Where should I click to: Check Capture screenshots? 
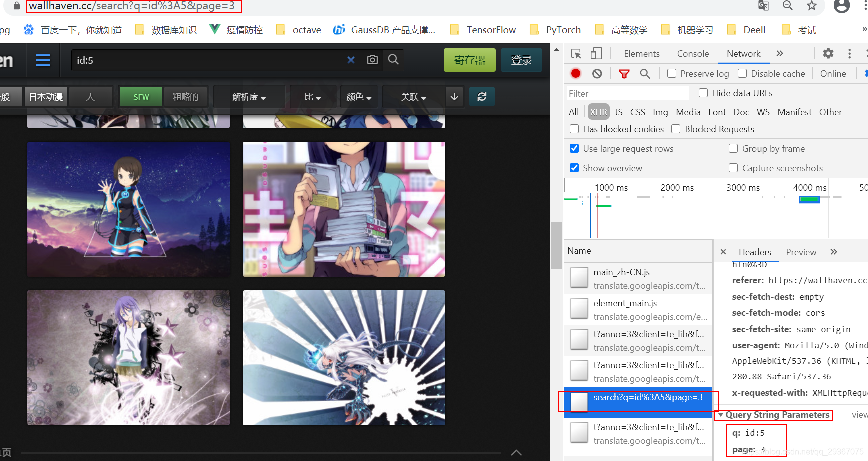pyautogui.click(x=733, y=168)
